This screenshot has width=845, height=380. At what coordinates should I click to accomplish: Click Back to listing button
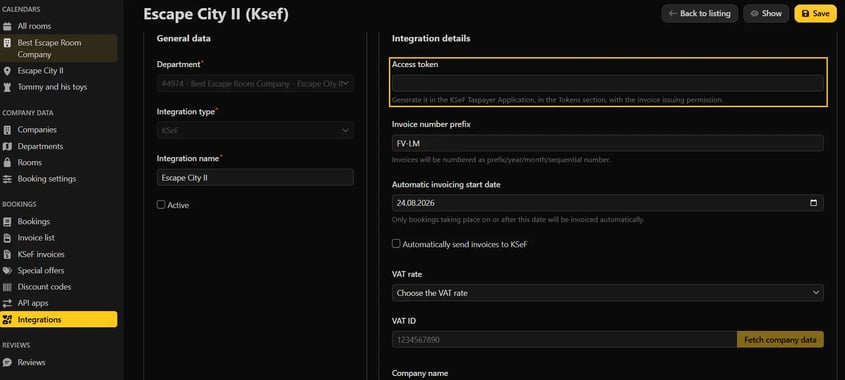point(699,13)
